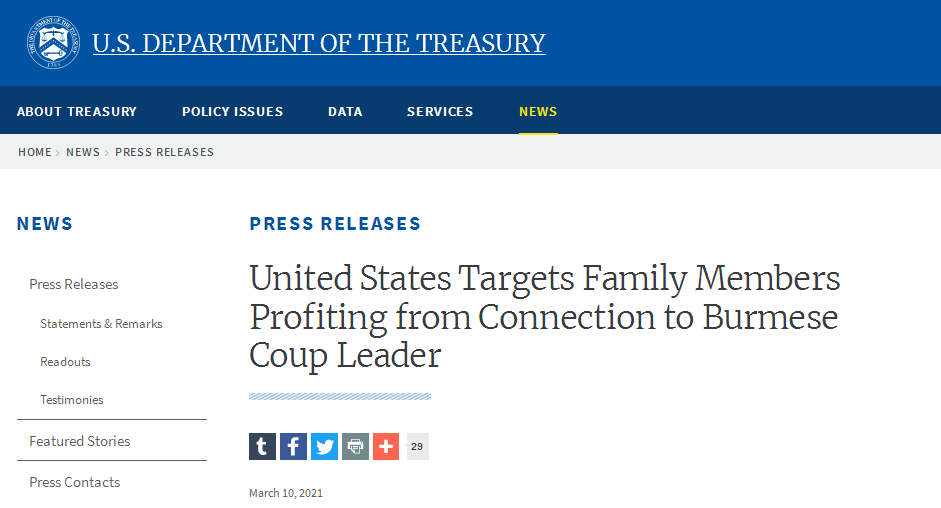Share article on Tumblr

point(262,447)
